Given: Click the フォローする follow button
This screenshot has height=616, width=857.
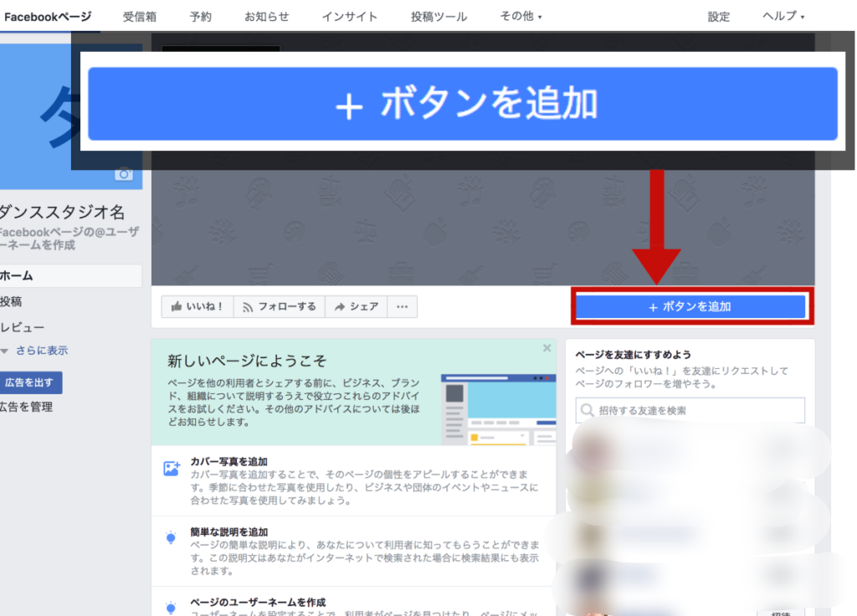Looking at the screenshot, I should pyautogui.click(x=280, y=306).
